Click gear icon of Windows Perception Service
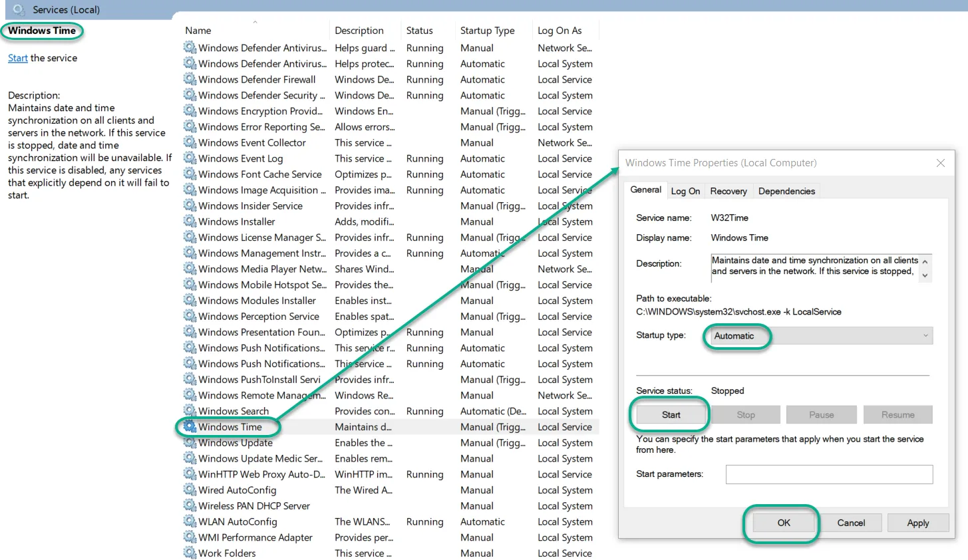Viewport: 968px width, 560px height. click(x=190, y=316)
